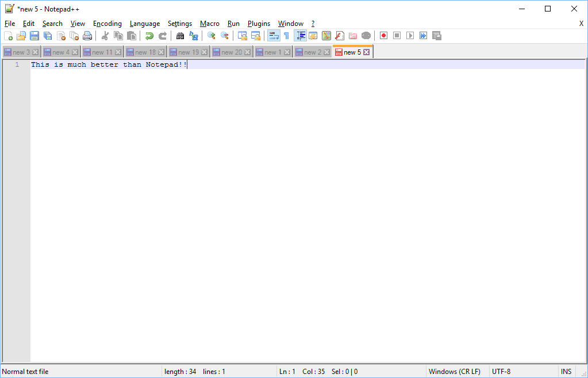Toggle Word Wrap in the toolbar
Viewport: 588px width, 378px height.
coord(274,36)
